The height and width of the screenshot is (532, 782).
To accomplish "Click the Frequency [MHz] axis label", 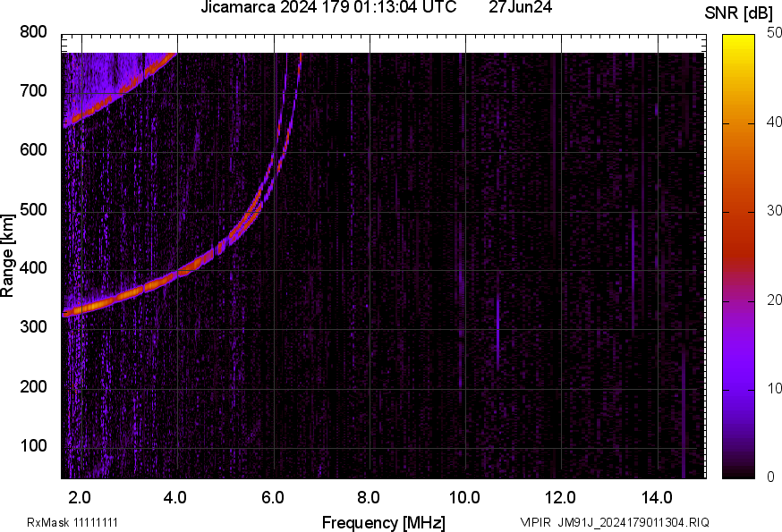I will [383, 522].
